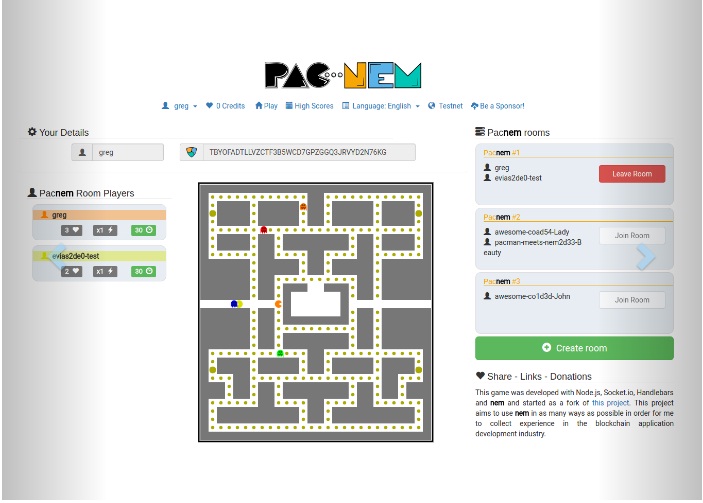Screen dimensions: 703x503
Task: Focus the greg username input field
Action: [128, 152]
